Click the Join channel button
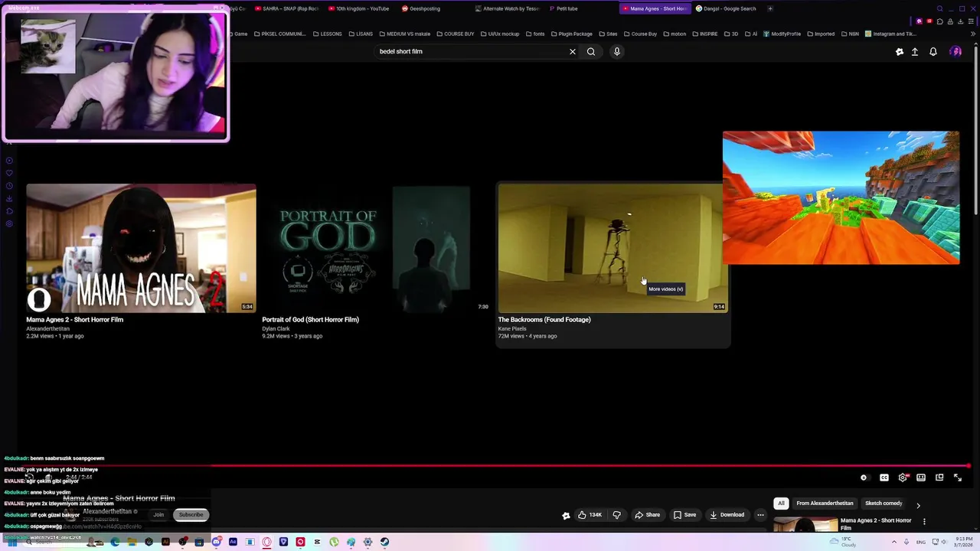980x551 pixels. tap(158, 515)
